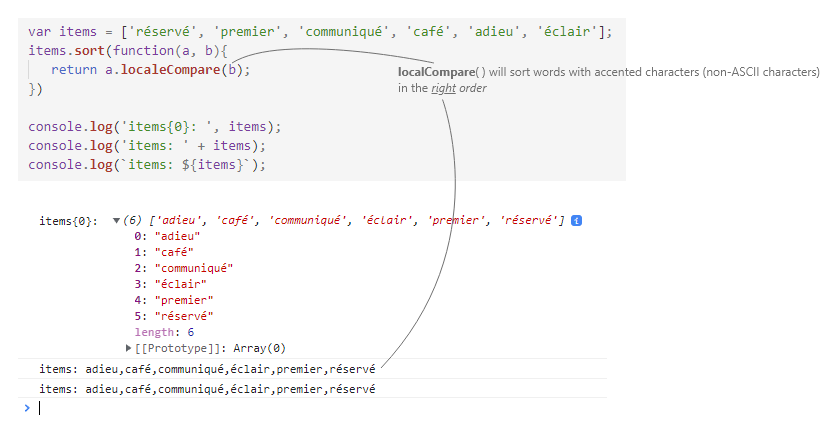Select array entry 5: "réservé"
Screen dimensions: 840x439
click(174, 316)
